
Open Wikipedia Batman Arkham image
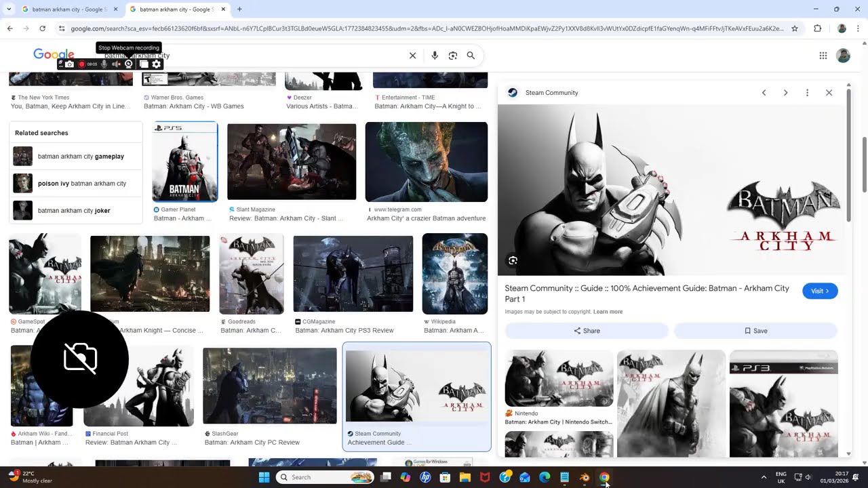[x=455, y=274]
